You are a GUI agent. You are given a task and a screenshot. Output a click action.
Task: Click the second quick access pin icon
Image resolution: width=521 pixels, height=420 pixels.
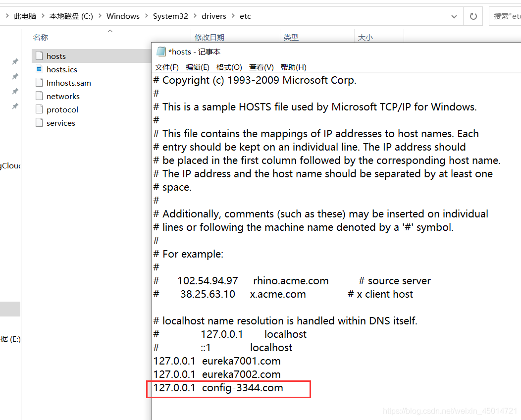[x=15, y=76]
